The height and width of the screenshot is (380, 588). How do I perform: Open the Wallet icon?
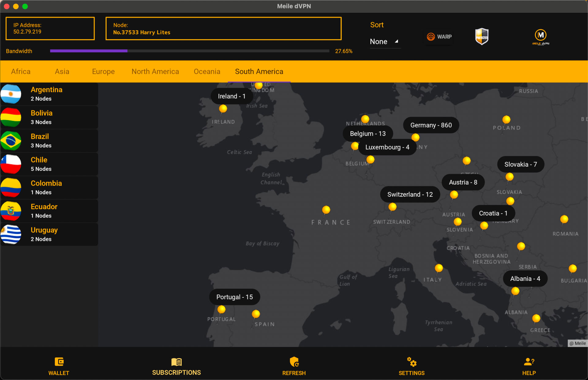(59, 362)
